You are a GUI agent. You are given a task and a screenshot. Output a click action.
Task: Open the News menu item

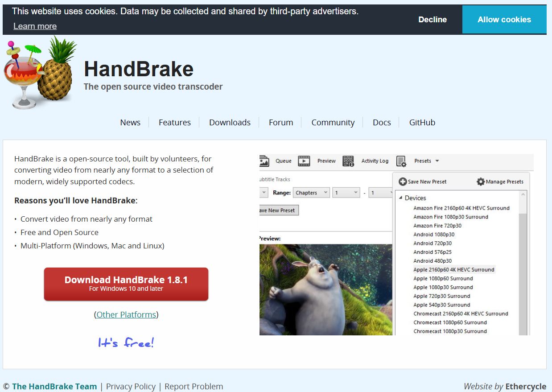click(x=130, y=122)
